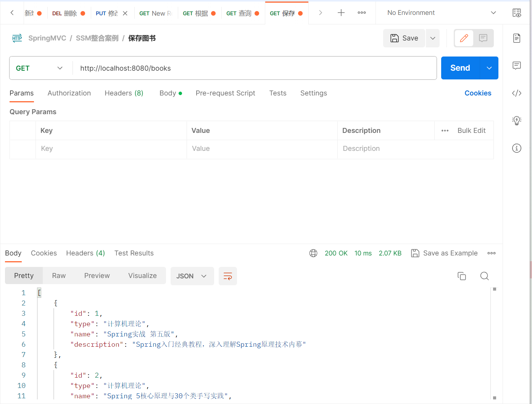Image resolution: width=532 pixels, height=404 pixels.
Task: Toggle line wrap in response
Action: (x=228, y=276)
